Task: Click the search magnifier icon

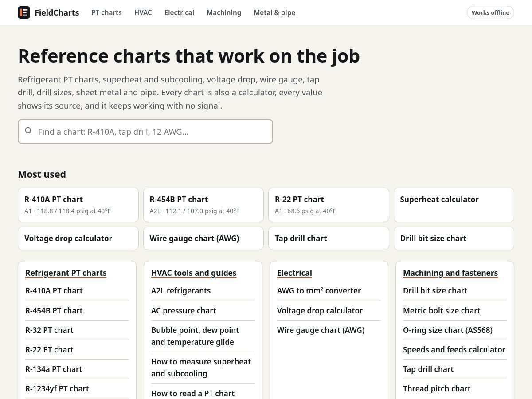Action: point(28,130)
